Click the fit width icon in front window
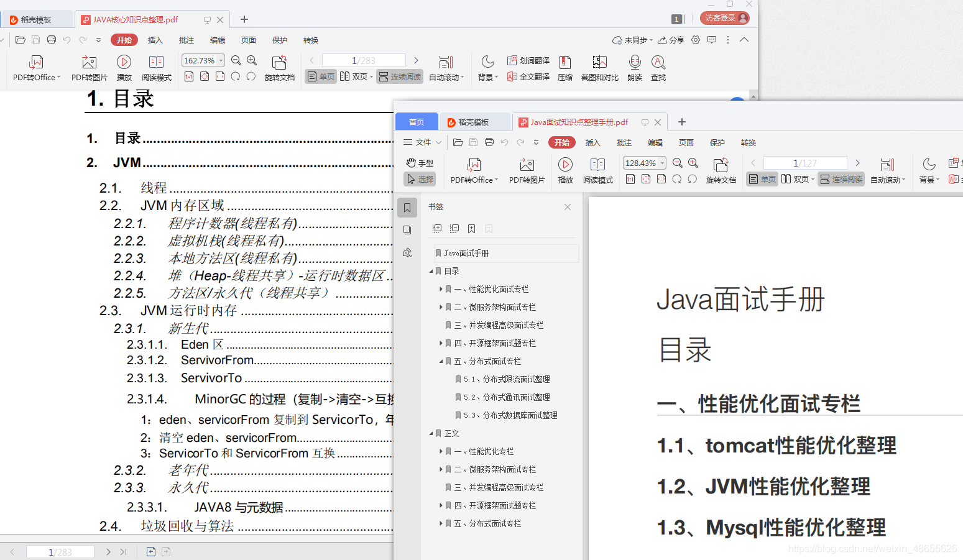963x560 pixels. click(661, 179)
